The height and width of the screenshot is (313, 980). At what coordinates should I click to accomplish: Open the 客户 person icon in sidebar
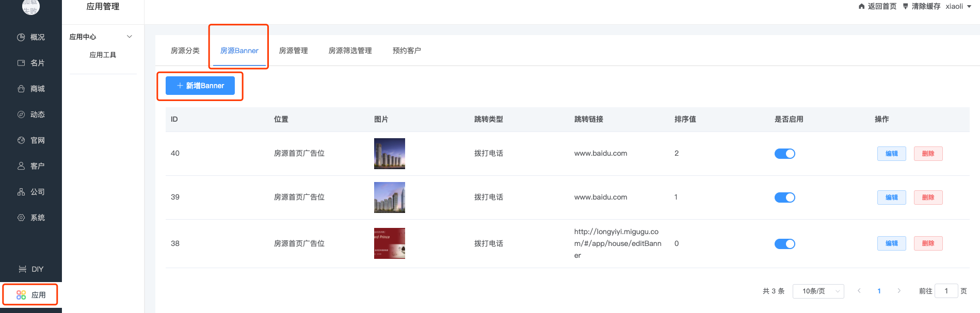21,166
